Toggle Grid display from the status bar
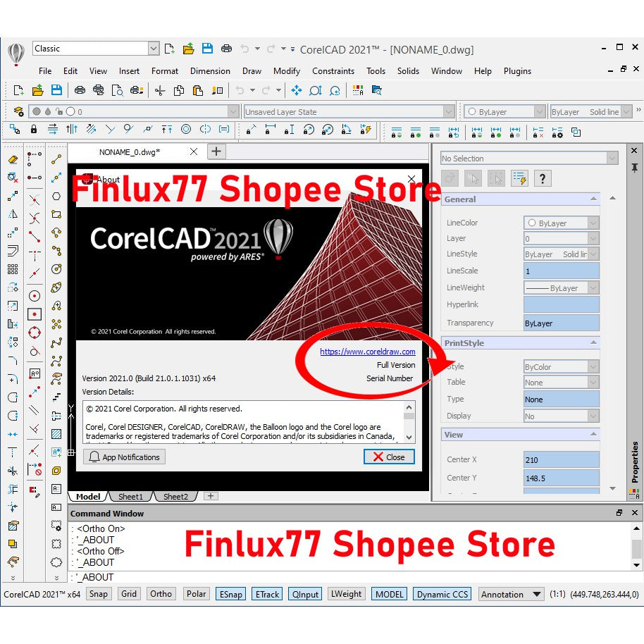644x644 pixels. point(129,594)
